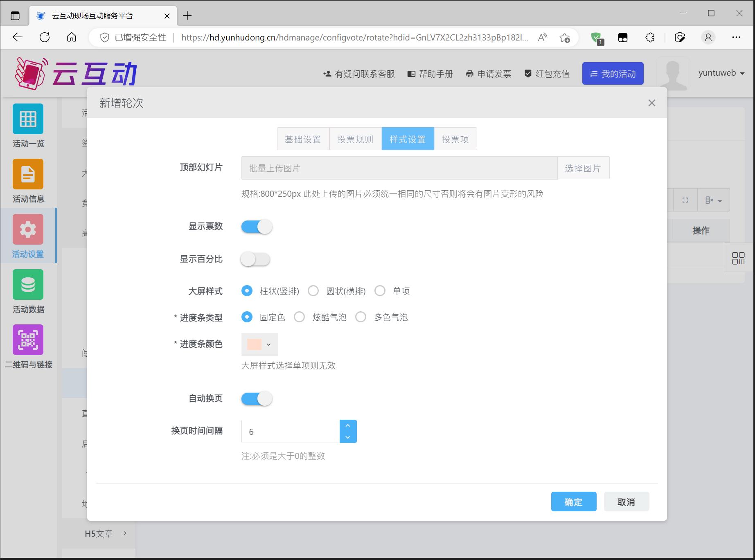The image size is (755, 560).
Task: Open the 活动信息 document icon
Action: tap(28, 174)
